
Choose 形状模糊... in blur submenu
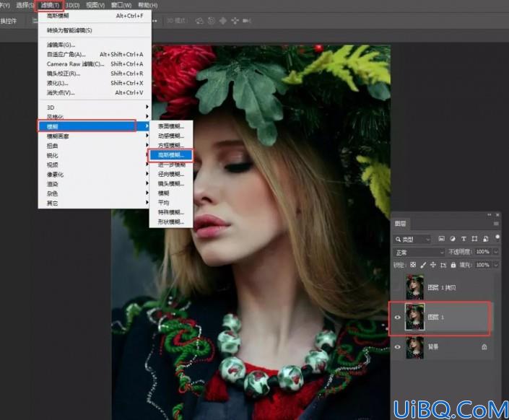click(171, 222)
